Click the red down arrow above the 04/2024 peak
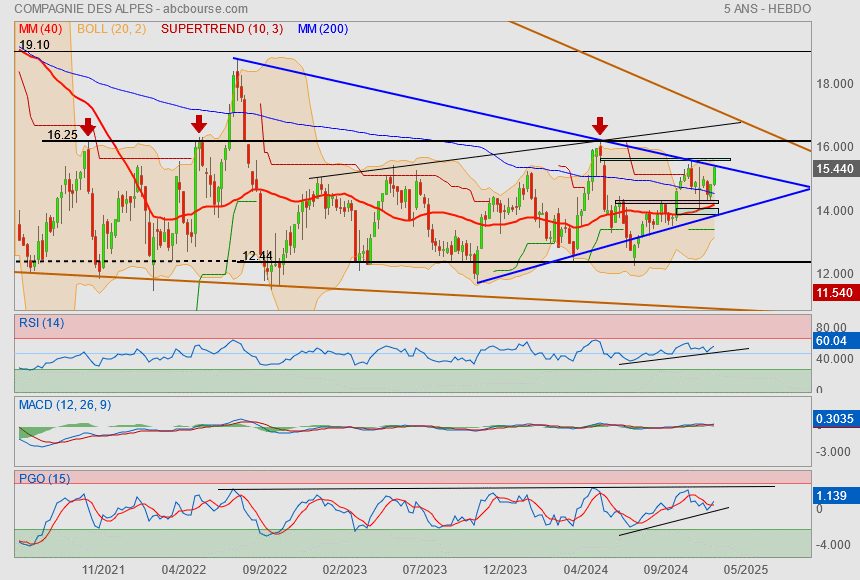Screen dimensions: 860x580 click(600, 126)
